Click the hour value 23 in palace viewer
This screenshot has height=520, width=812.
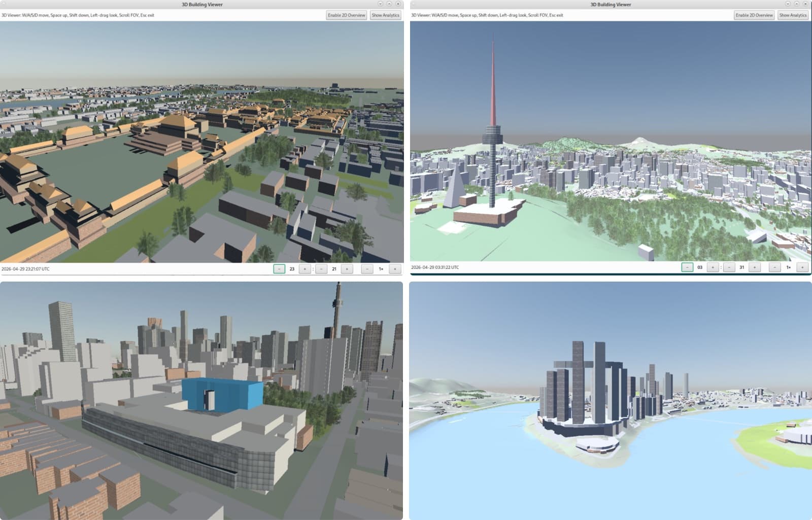292,269
